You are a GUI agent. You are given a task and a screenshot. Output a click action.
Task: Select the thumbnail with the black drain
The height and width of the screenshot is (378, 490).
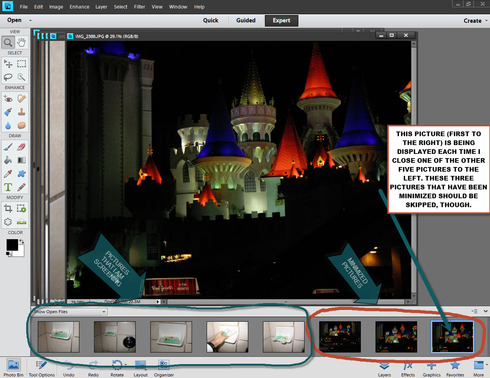click(x=115, y=337)
